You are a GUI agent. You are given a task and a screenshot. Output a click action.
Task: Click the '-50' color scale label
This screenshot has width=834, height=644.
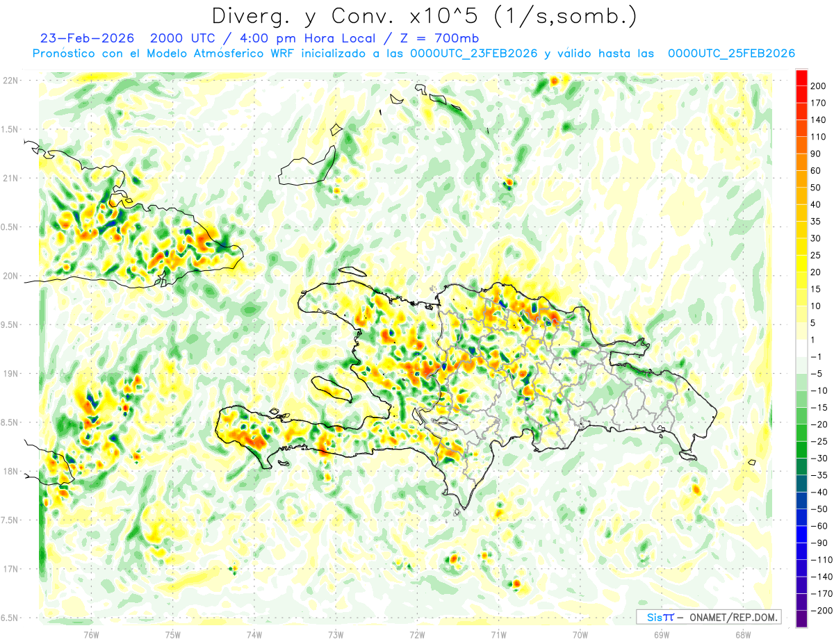pyautogui.click(x=819, y=509)
